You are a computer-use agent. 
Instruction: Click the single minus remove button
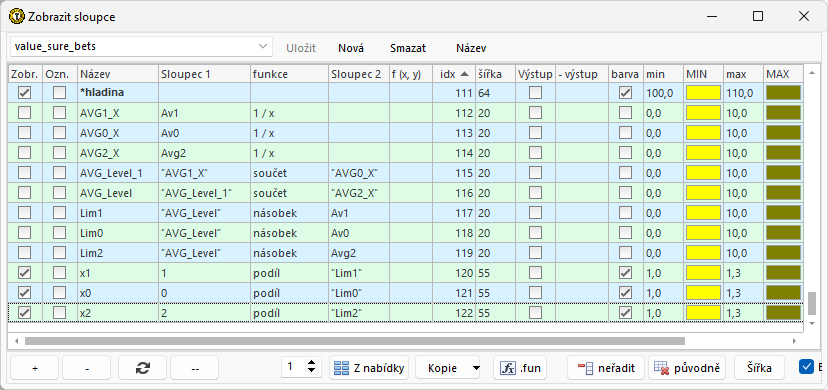pos(87,368)
